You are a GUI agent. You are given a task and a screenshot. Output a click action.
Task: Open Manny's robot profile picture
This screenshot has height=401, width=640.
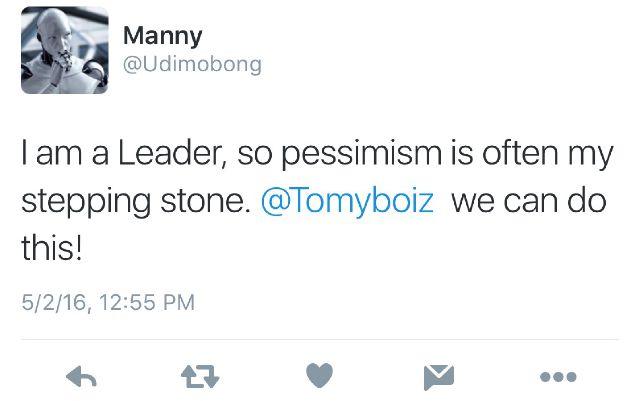65,50
